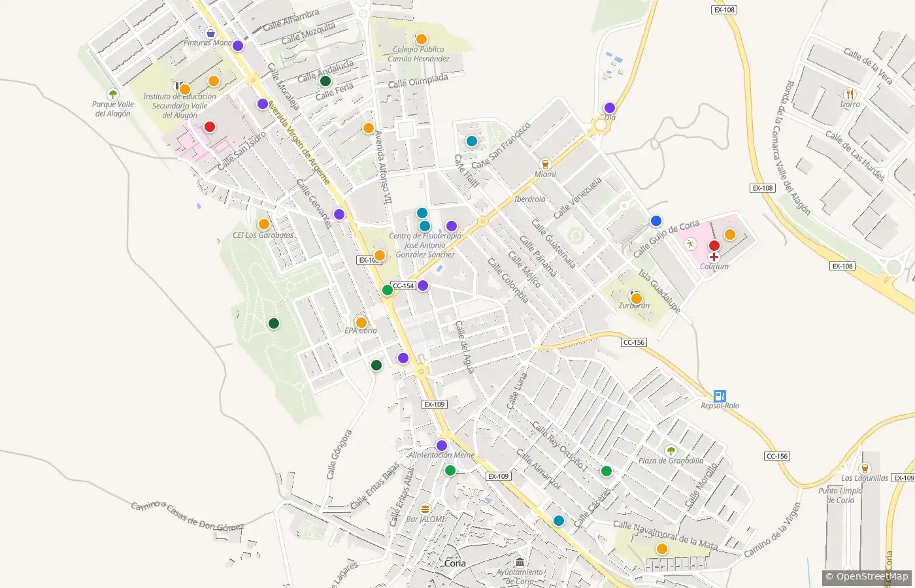Click the teal marker beside Calle Haití
Screen dimensions: 915x588
click(x=472, y=140)
